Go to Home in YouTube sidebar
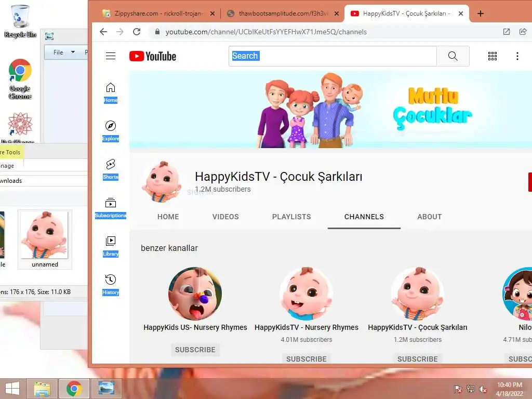Screen dimensions: 532x399 coord(111,92)
